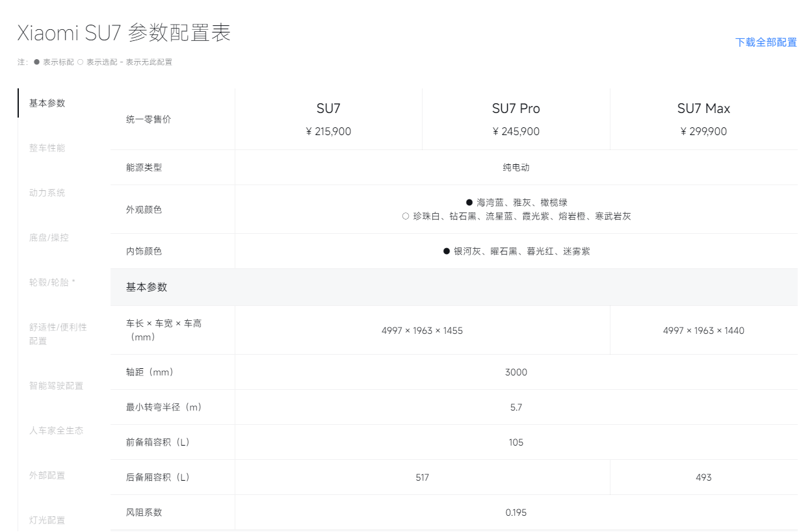Open the 轮毂/轮胎 sidebar section
Screen dimensions: 812x532
click(52, 283)
